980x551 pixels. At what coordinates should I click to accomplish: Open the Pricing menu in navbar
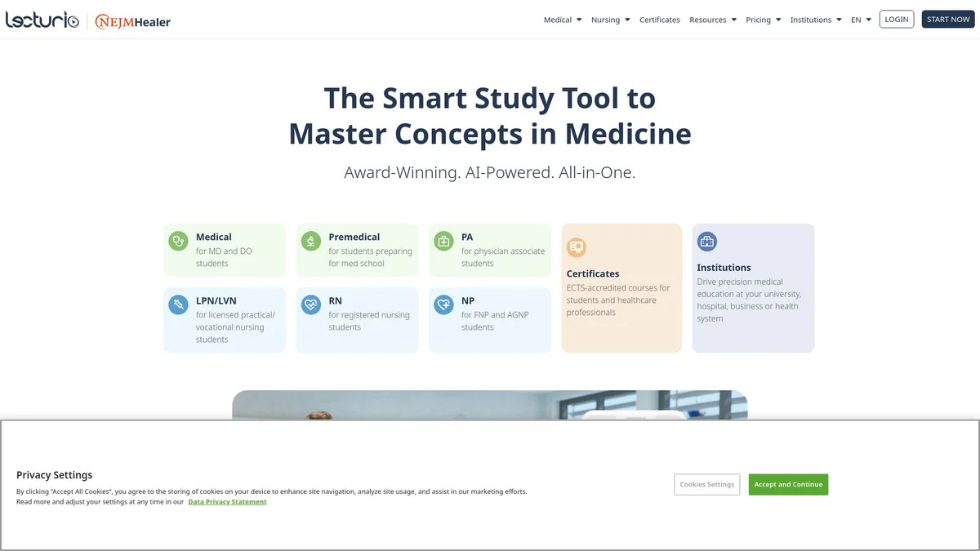click(763, 20)
